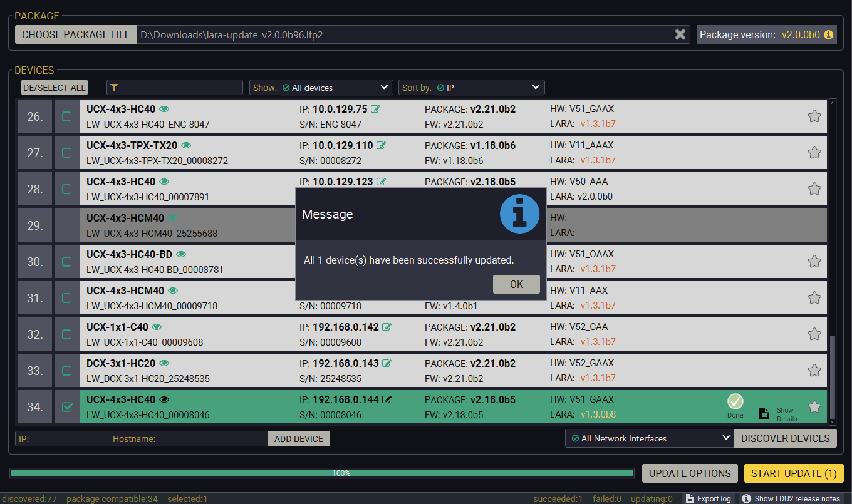Mark device 27 as favorite
Viewport: 852px width, 504px height.
(814, 152)
